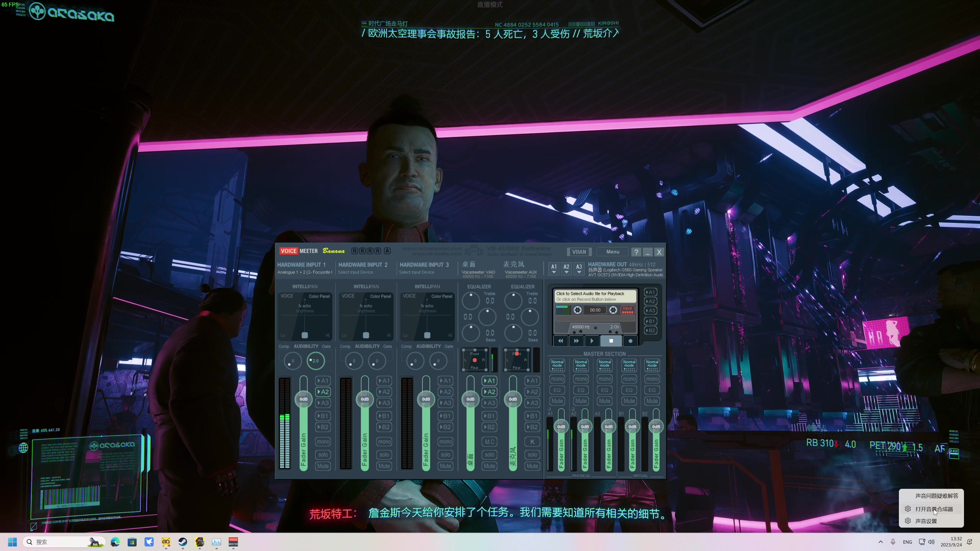Change the B2 bus Normal mode selector
980x551 pixels.
coord(652,365)
